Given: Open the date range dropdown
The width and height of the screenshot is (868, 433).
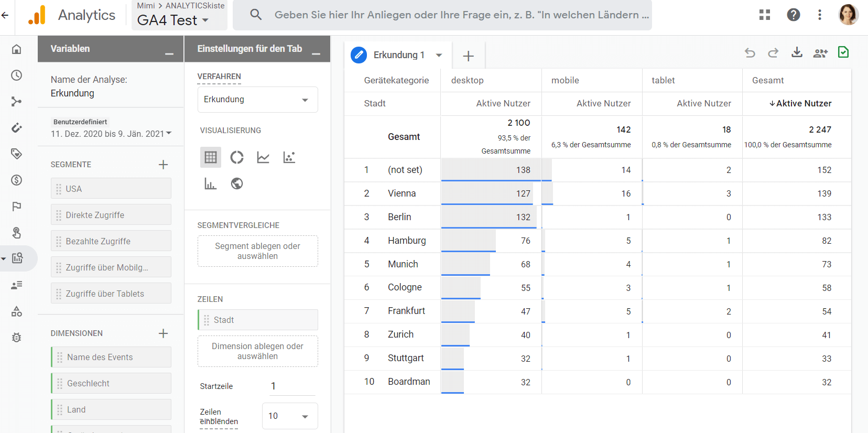Looking at the screenshot, I should [x=111, y=134].
